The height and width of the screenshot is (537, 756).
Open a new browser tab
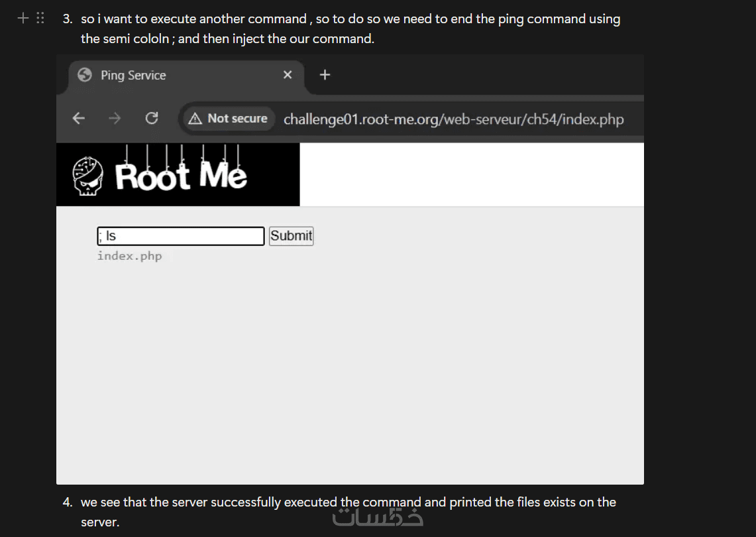325,75
